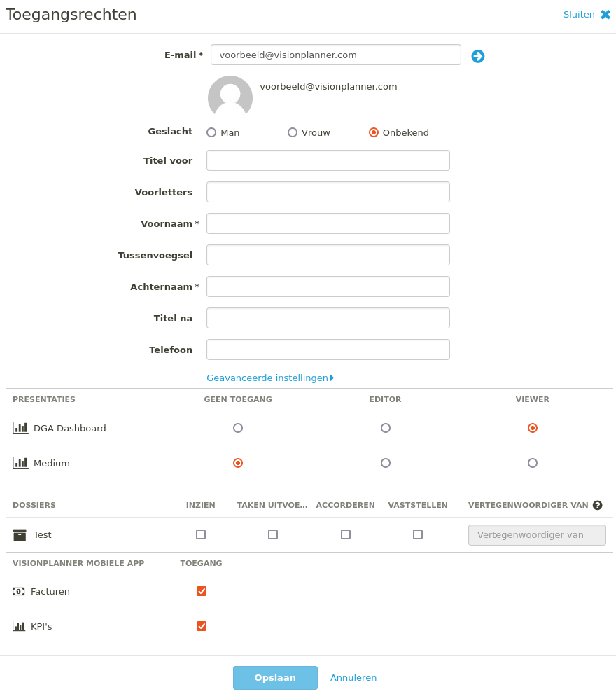Click the Medium presentation chart icon
The image size is (616, 699).
20,463
